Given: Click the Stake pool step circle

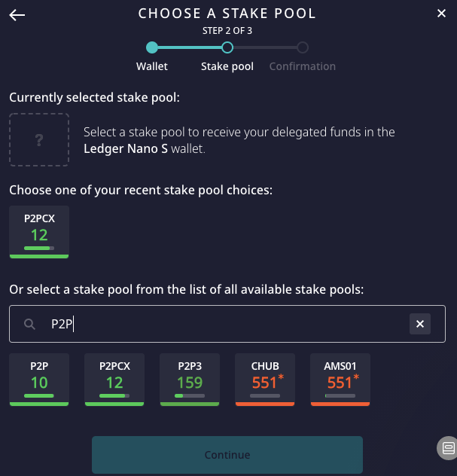Looking at the screenshot, I should [x=227, y=47].
